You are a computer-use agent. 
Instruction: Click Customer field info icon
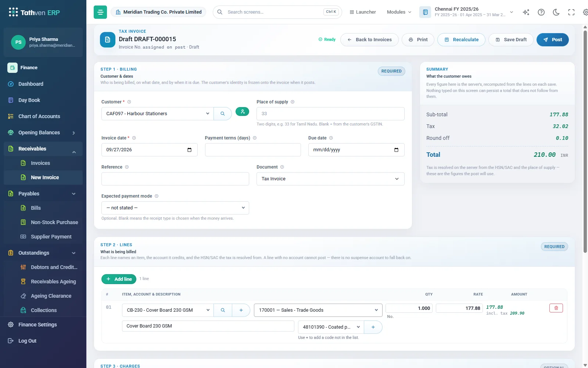[129, 102]
